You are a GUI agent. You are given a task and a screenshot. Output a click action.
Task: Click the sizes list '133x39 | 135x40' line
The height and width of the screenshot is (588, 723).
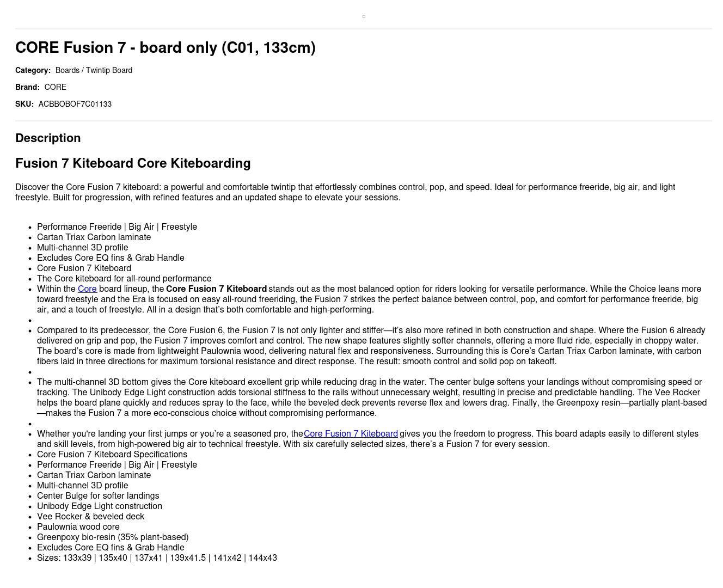click(x=157, y=558)
